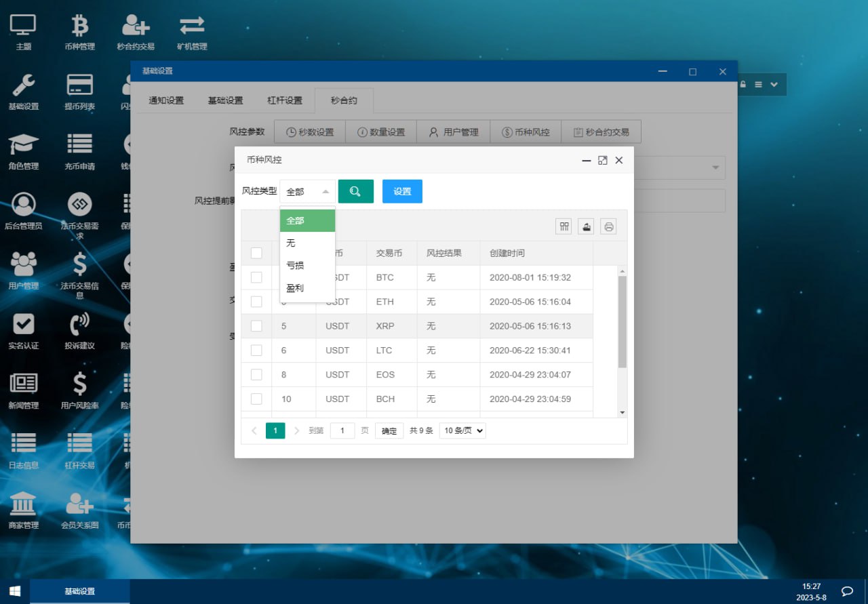
Task: Open the 投诉建议 phone desktop icon
Action: coord(80,330)
